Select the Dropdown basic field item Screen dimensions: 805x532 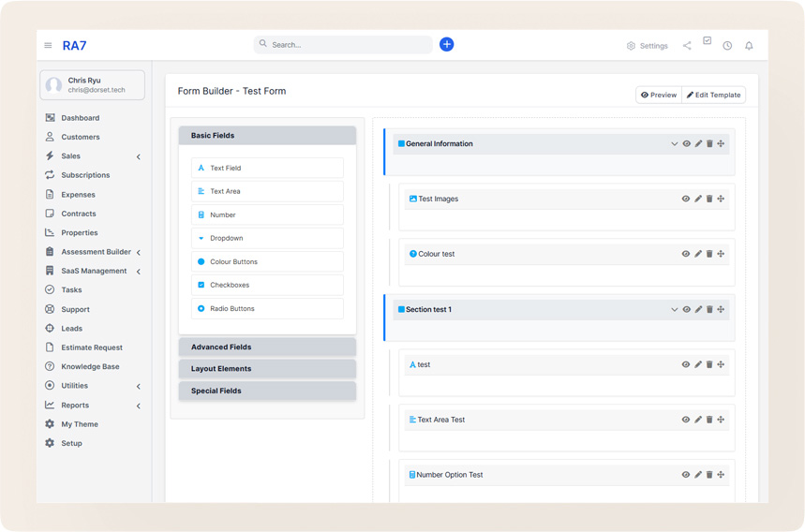[267, 238]
